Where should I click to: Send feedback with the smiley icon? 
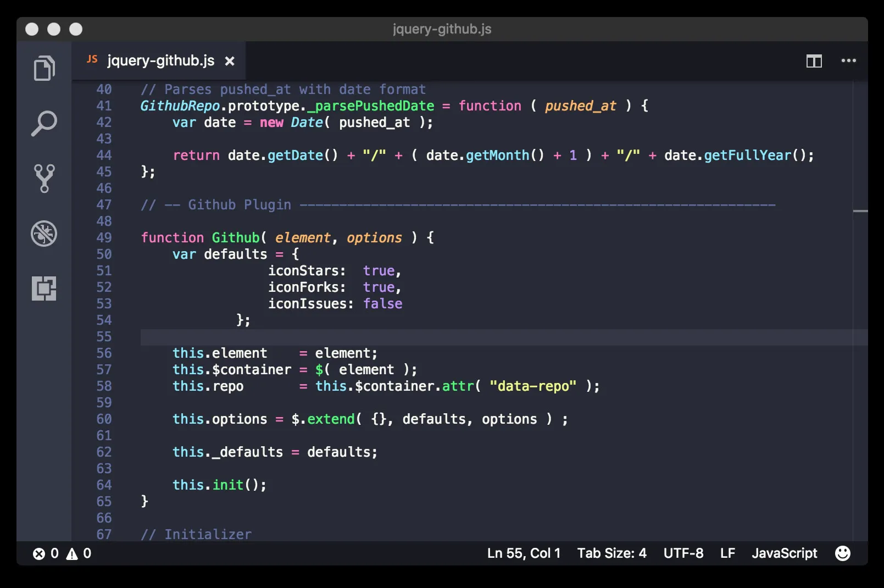click(x=842, y=553)
